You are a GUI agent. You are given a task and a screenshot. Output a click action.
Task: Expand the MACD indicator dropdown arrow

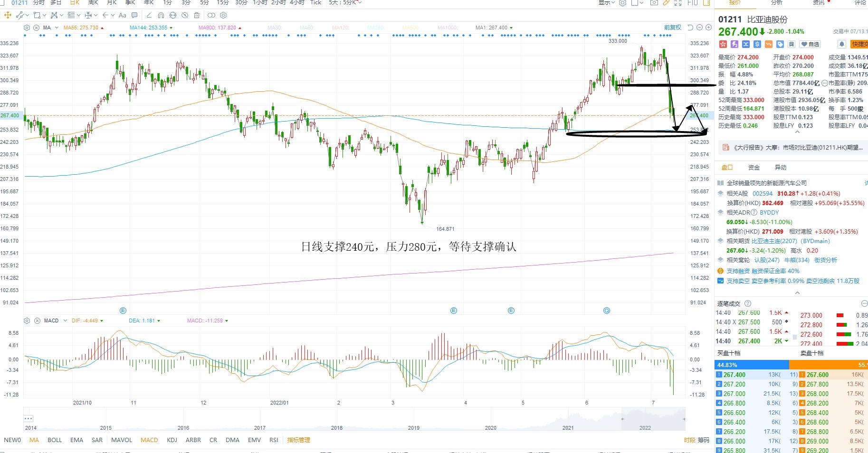pos(65,321)
